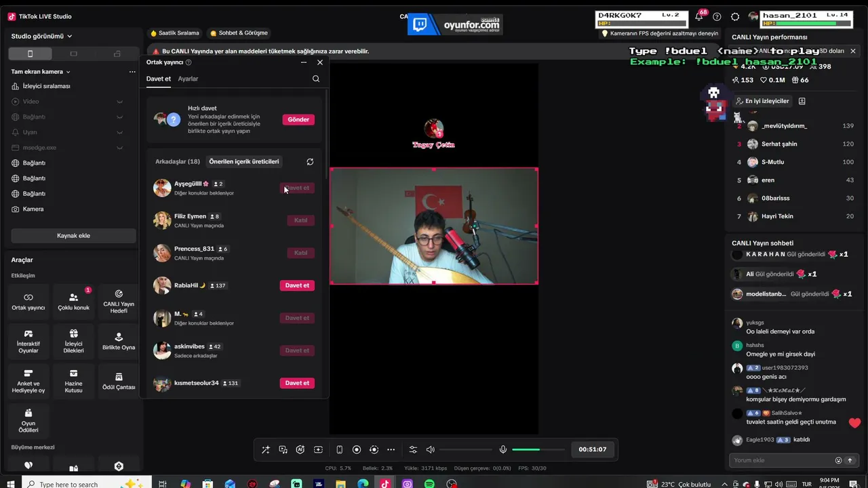Screen dimensions: 868x488
Task: Open Anket ve Hediyeyle oy tool
Action: coord(28,382)
